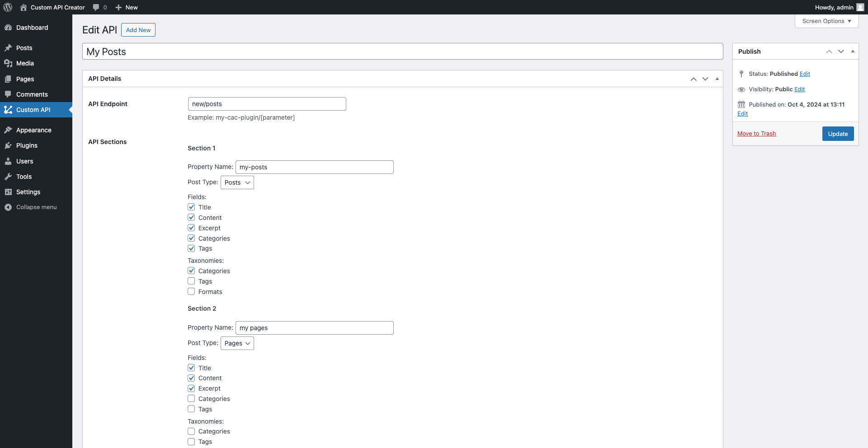The image size is (868, 448).
Task: Uncheck Content field in Section 2
Action: (x=191, y=378)
